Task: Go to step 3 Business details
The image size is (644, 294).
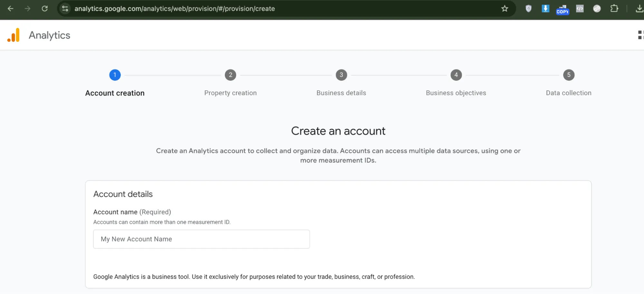Action: click(341, 75)
